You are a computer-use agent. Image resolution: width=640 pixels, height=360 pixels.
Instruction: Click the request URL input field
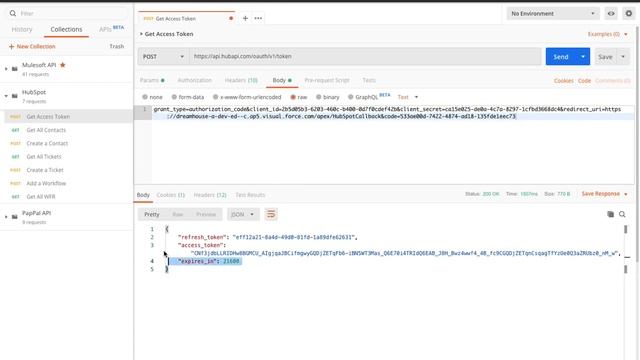[x=365, y=57]
